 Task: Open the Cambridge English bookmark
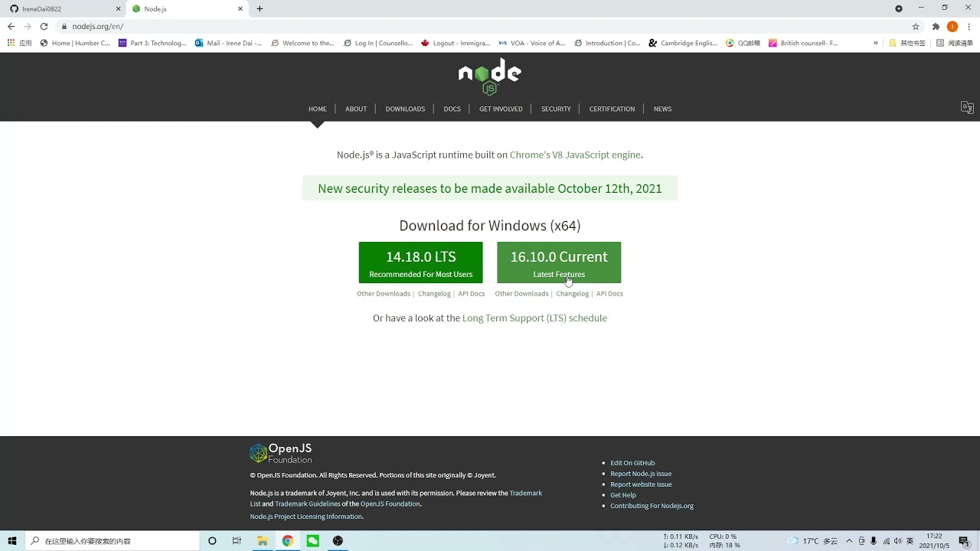[683, 43]
